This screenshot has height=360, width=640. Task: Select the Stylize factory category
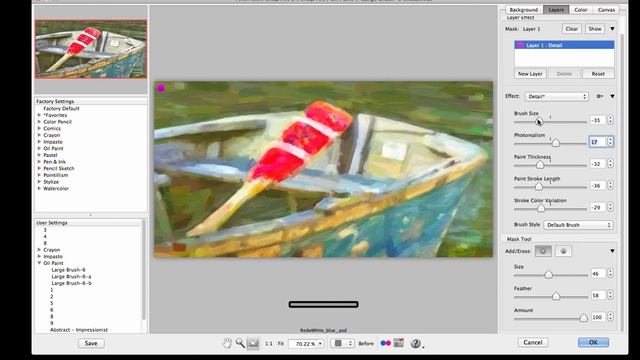(51, 182)
